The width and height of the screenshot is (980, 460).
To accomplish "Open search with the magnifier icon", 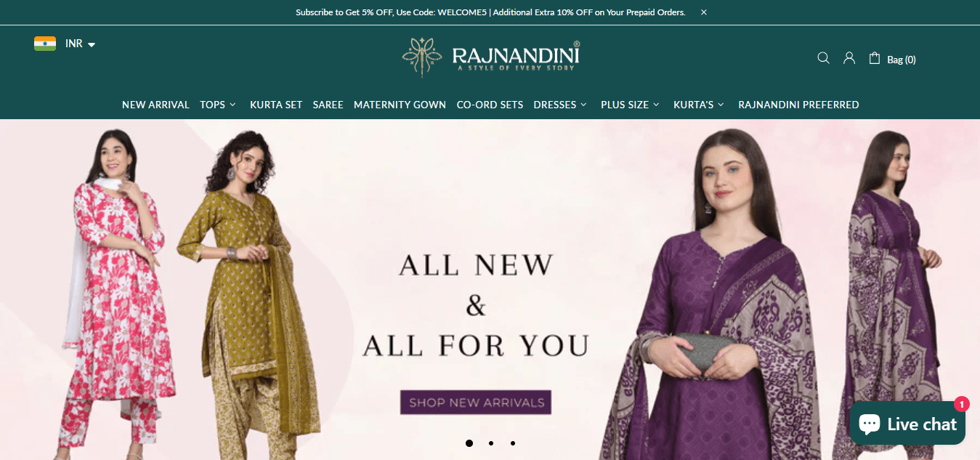I will (823, 58).
